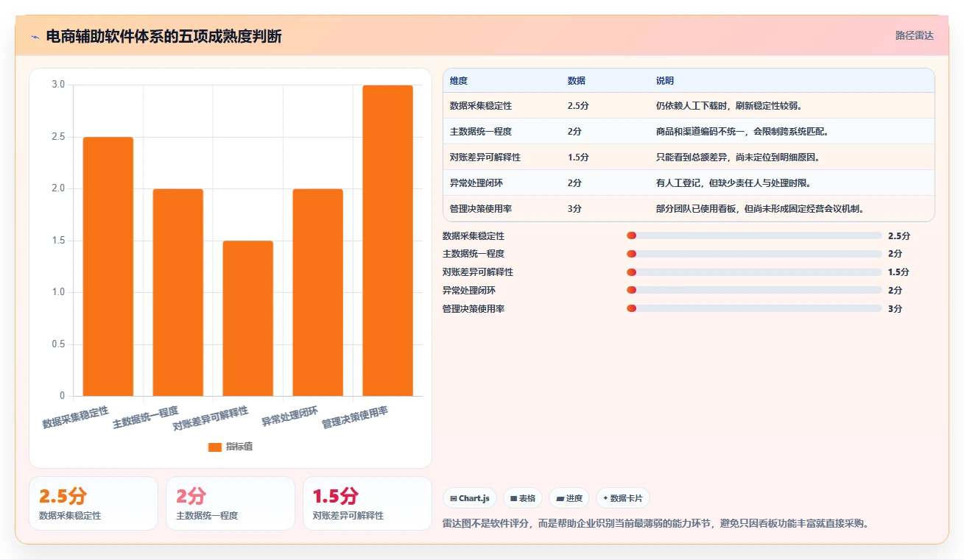This screenshot has width=964, height=560.
Task: Click the 1.5 y-axis label
Action: pos(58,241)
